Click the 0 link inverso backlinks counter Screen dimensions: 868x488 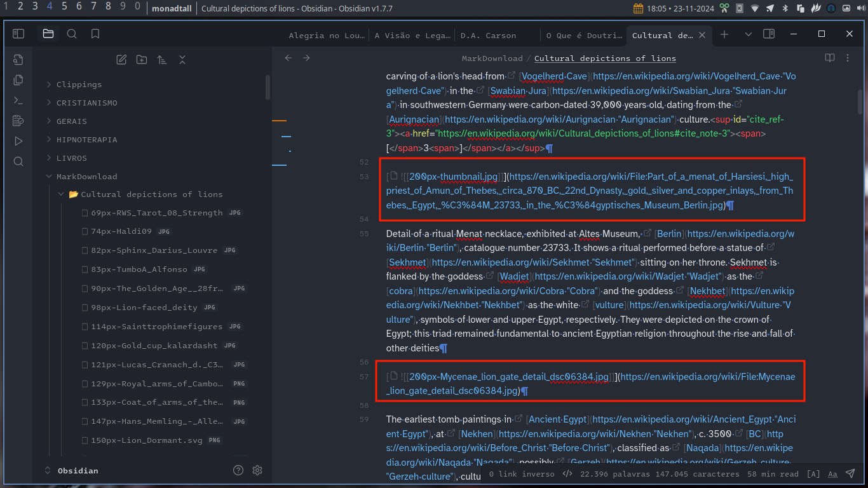[x=522, y=473]
